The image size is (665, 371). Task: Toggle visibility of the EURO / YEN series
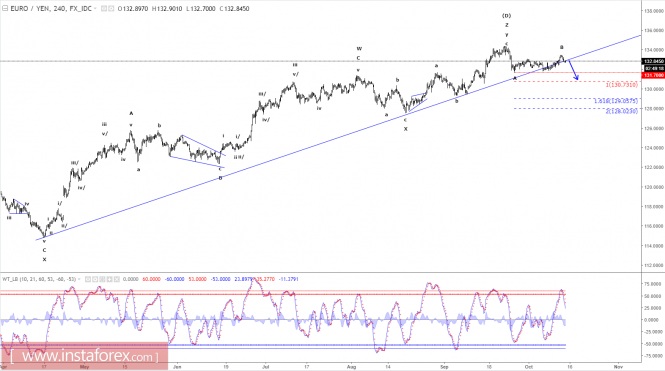pyautogui.click(x=104, y=8)
